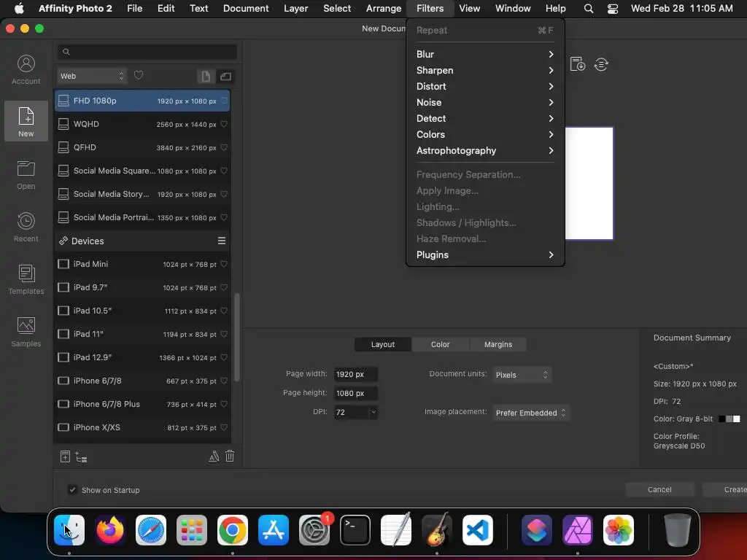This screenshot has height=560, width=747.
Task: Favorite the iPhone 6/7/8 preset
Action: tap(224, 381)
